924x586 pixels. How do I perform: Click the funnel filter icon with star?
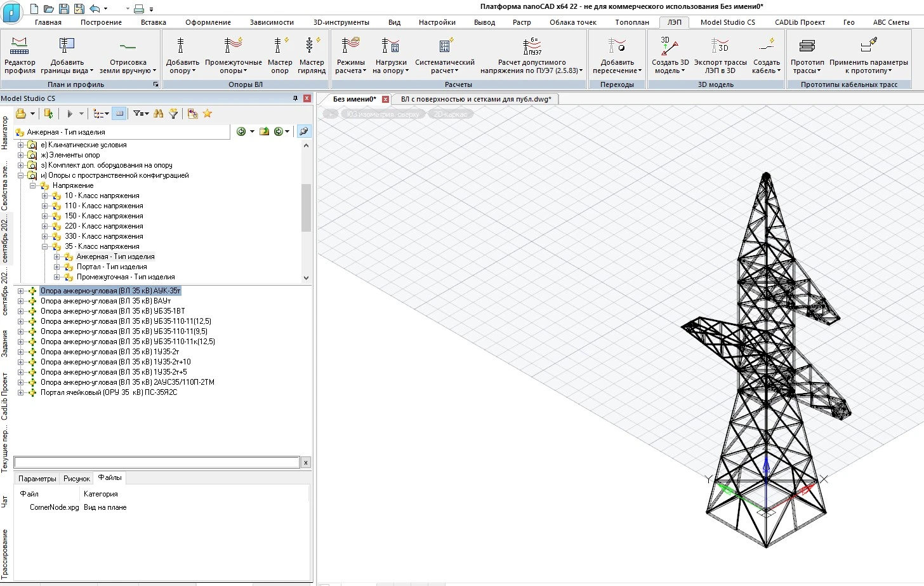click(173, 114)
